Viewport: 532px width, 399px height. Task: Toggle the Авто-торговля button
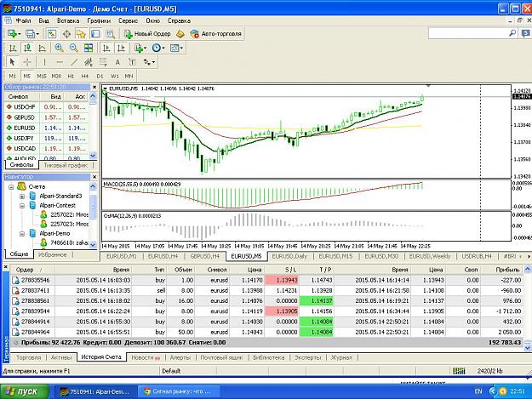coord(216,33)
